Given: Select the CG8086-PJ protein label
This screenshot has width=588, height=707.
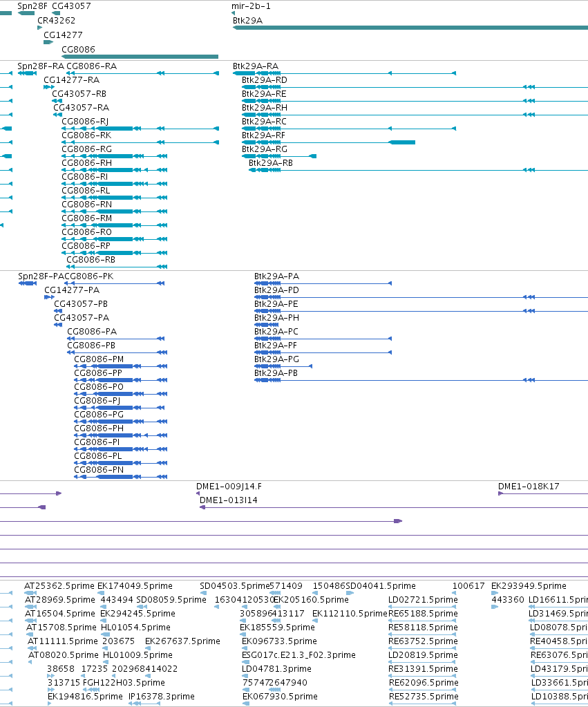Looking at the screenshot, I should tap(97, 401).
